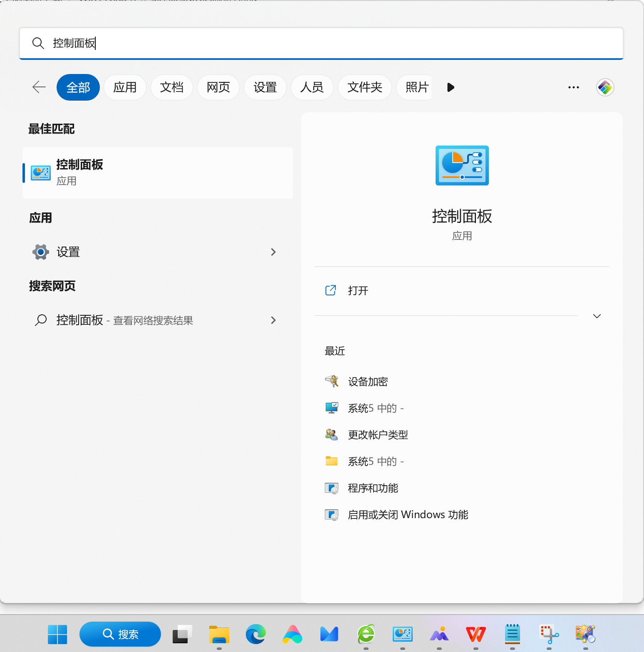Viewport: 644px width, 652px height.
Task: Switch to the 文件夹 filter tab
Action: click(x=365, y=87)
